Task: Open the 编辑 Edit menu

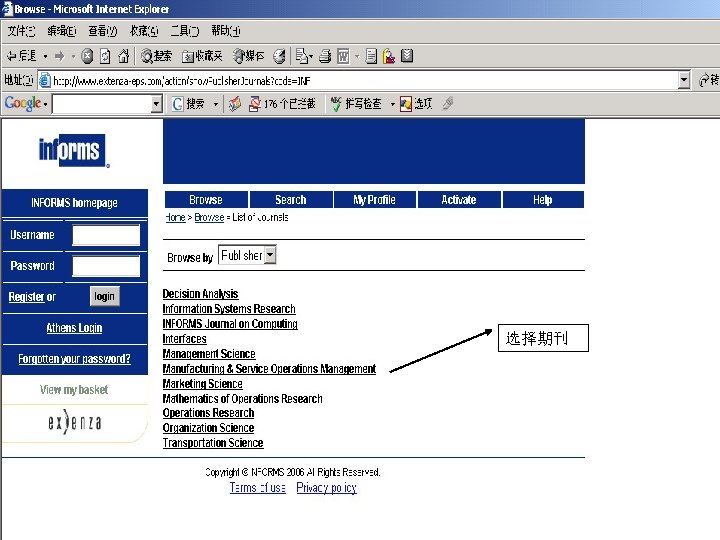Action: pyautogui.click(x=62, y=31)
